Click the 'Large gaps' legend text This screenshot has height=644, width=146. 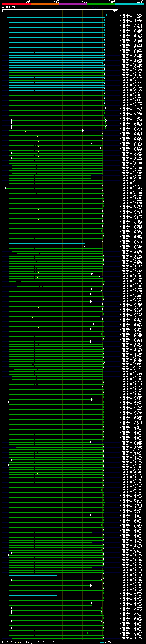click(10, 642)
